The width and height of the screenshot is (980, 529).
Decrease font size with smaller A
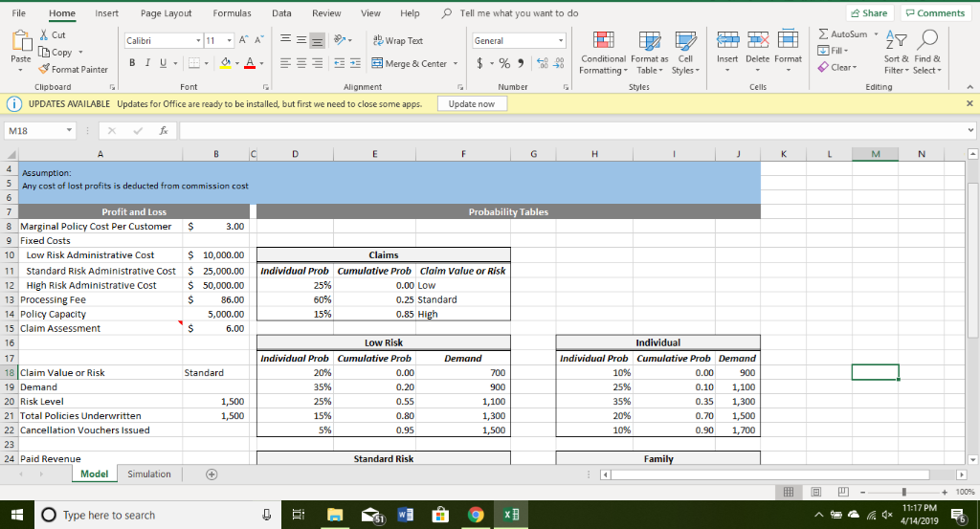259,40
